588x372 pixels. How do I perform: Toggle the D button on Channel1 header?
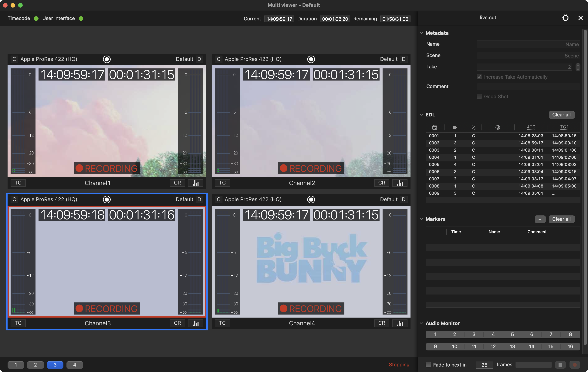(199, 59)
